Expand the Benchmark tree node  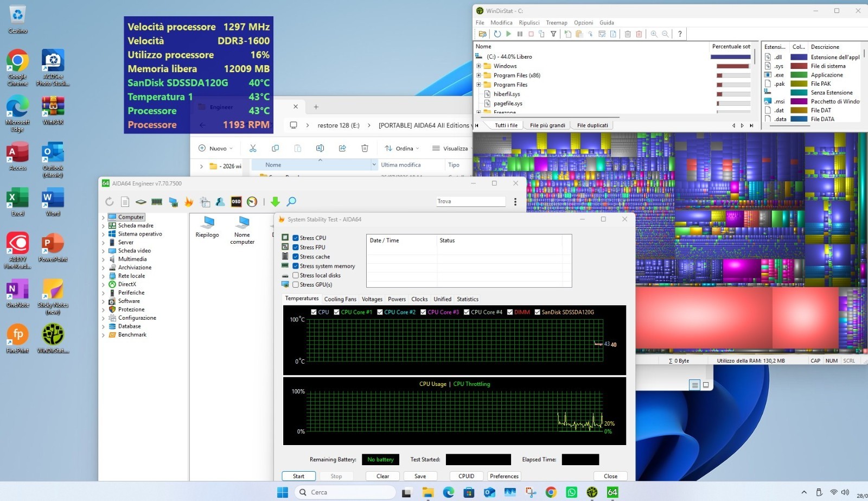pos(103,335)
